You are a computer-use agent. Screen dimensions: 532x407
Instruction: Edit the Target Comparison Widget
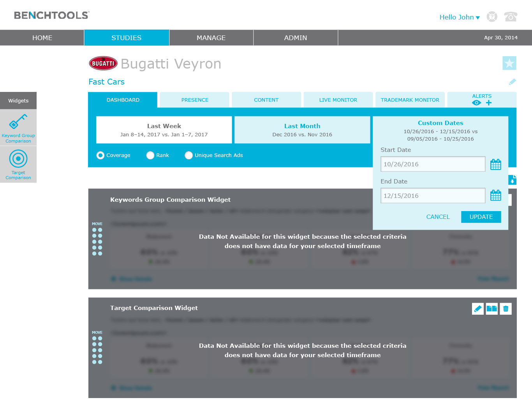(x=477, y=309)
